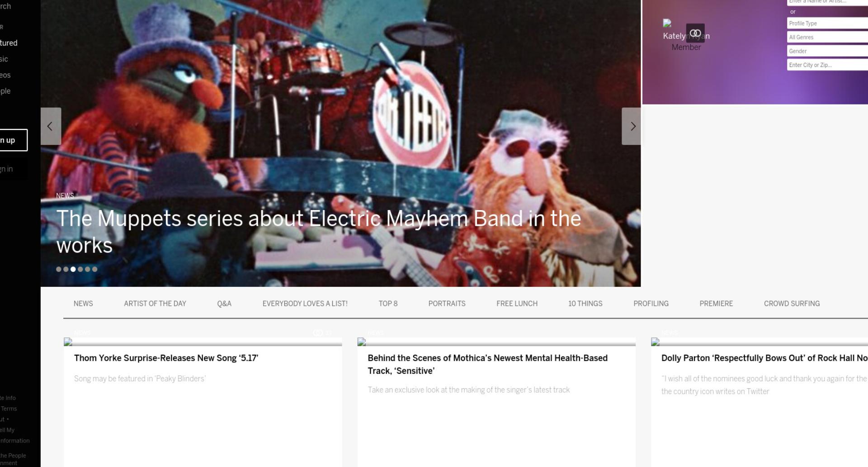Open the Mothica 'Sensitive' article link
Image resolution: width=868 pixels, height=467 pixels.
click(487, 364)
